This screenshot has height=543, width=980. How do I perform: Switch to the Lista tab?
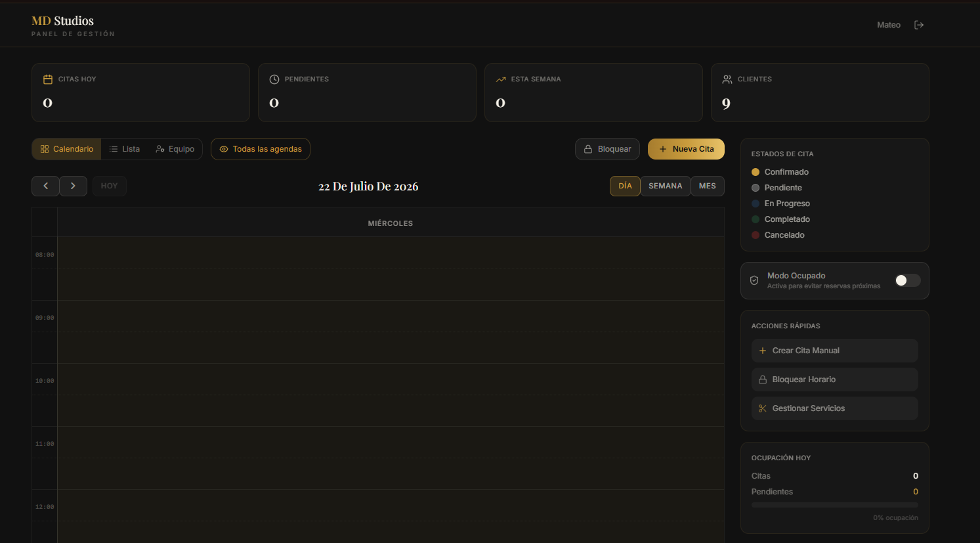click(125, 149)
